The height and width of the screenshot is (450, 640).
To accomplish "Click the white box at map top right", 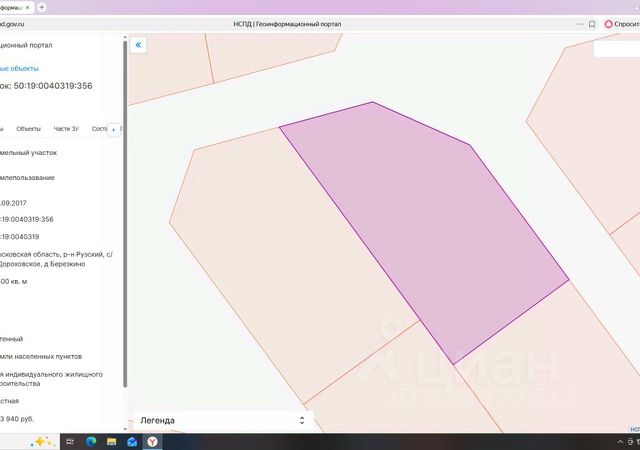I will (616, 49).
